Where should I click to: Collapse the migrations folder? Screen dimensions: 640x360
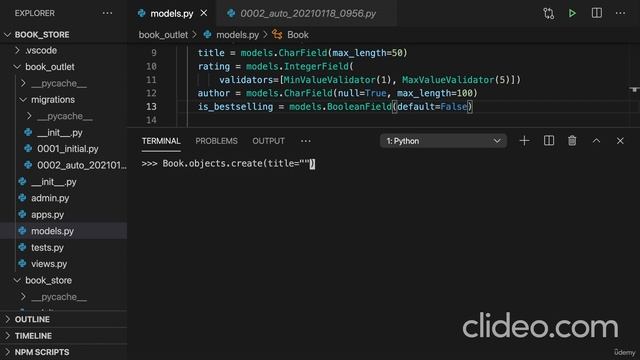tap(23, 100)
